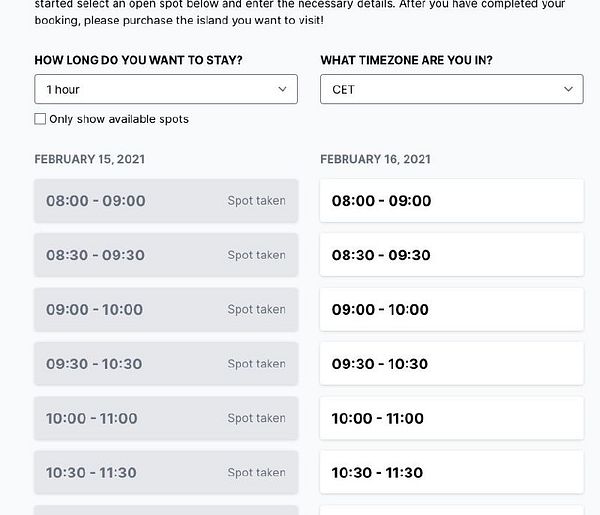Expand the timezone dropdown showing CET
The image size is (600, 515).
[x=451, y=89]
